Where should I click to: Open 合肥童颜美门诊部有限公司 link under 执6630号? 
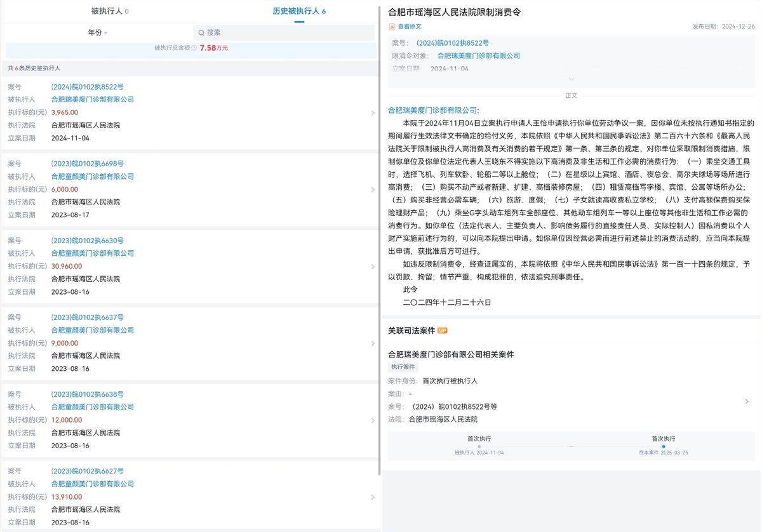point(93,253)
